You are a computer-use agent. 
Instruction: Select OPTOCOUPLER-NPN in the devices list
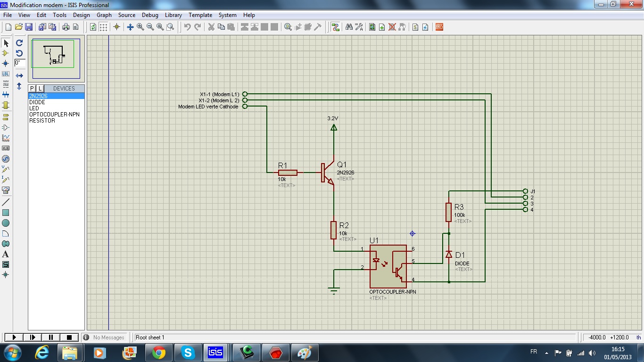[54, 115]
